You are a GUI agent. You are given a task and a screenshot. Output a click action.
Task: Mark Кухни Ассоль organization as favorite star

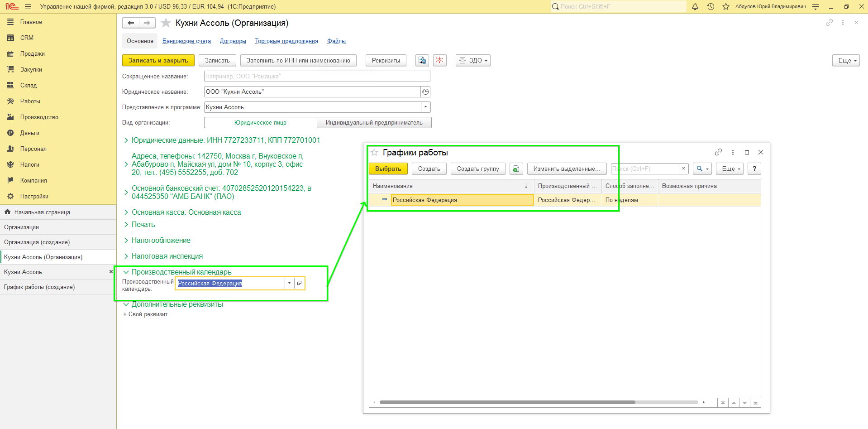(x=166, y=23)
